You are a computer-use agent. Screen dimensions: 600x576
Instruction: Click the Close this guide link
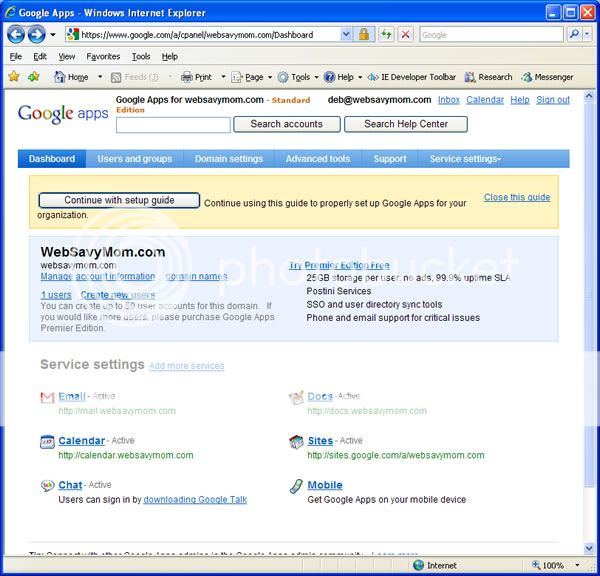pyautogui.click(x=516, y=197)
